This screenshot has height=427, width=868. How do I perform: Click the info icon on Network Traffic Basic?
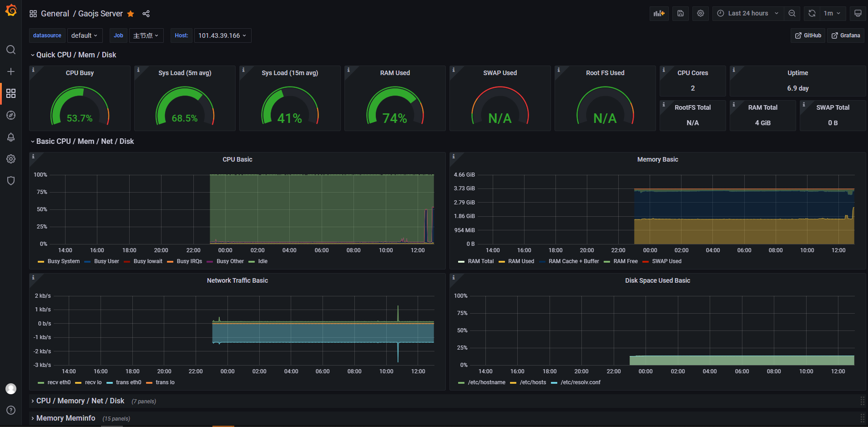[x=33, y=277]
